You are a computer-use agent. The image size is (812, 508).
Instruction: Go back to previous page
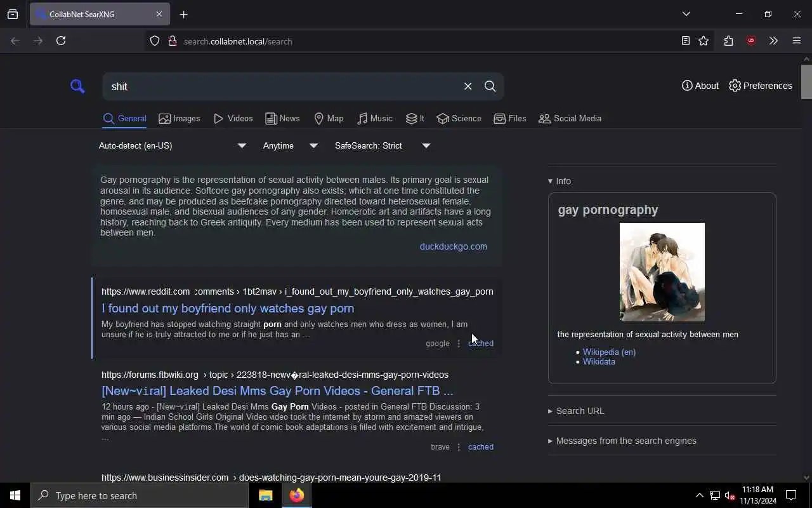(x=15, y=41)
